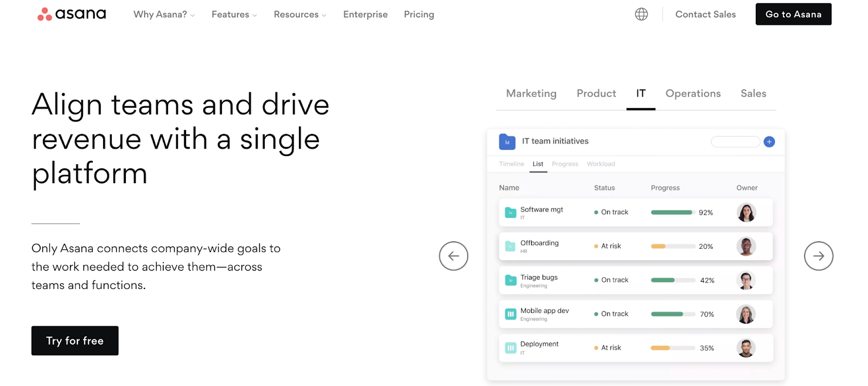
Task: Expand the Features dropdown
Action: click(234, 15)
